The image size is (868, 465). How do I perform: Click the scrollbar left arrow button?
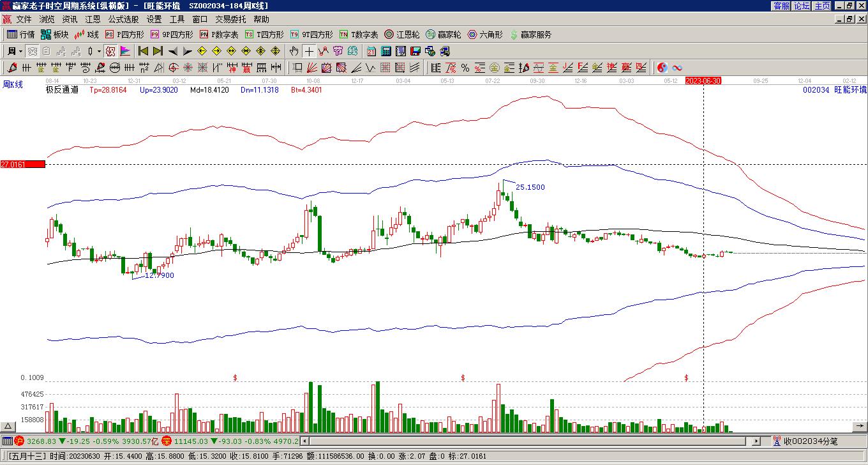(304, 441)
